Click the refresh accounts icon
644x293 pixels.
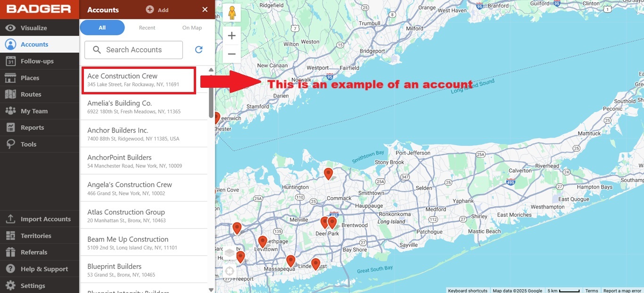(199, 50)
